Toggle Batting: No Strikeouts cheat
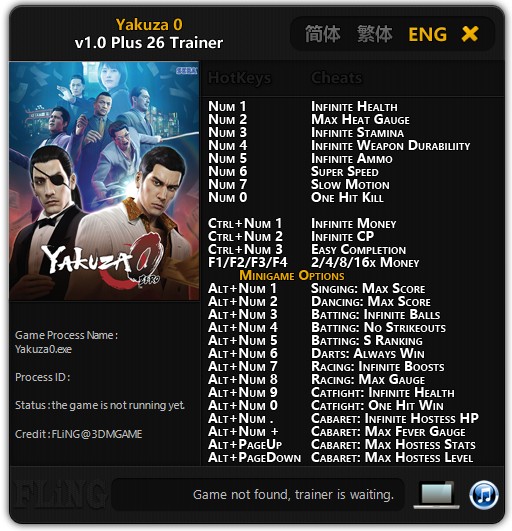 click(x=378, y=327)
